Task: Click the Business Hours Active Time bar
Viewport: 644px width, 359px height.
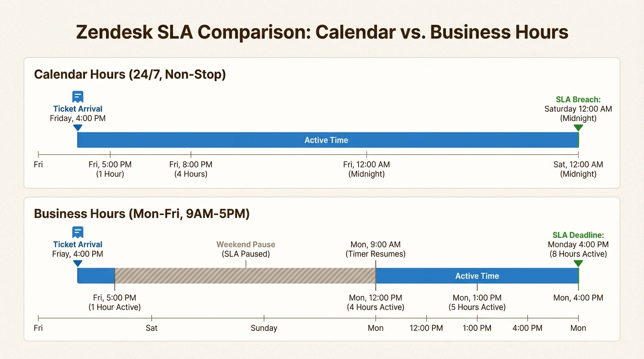Action: click(x=476, y=276)
